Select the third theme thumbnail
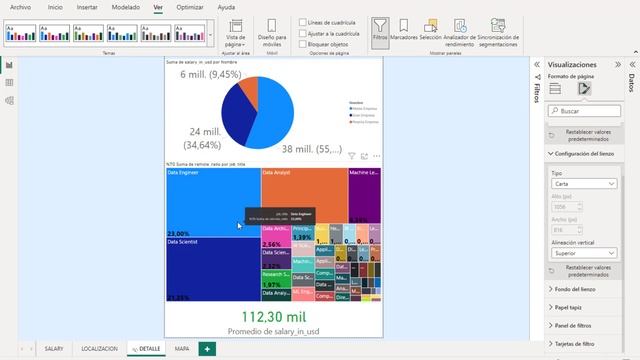Image resolution: width=640 pixels, height=360 pixels. point(88,33)
